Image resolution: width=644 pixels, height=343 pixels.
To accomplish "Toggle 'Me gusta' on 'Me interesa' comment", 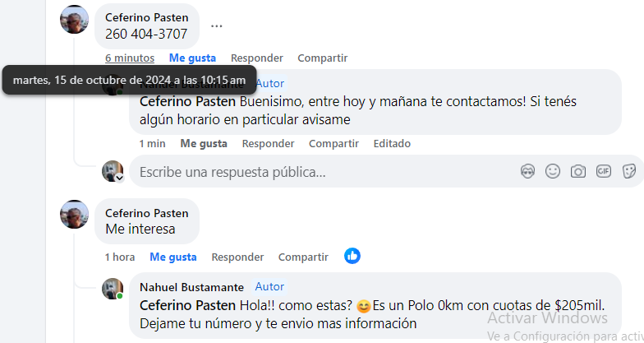I will (173, 257).
